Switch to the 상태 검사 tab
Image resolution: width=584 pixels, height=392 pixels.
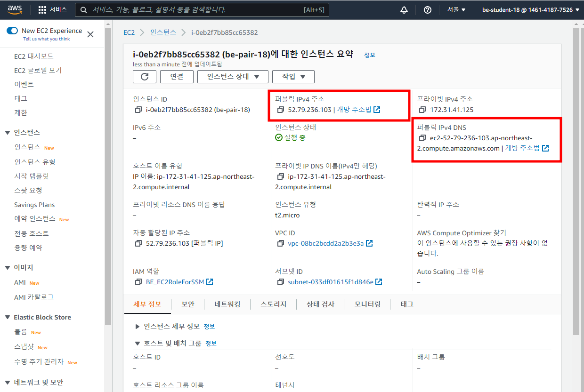pyautogui.click(x=320, y=304)
